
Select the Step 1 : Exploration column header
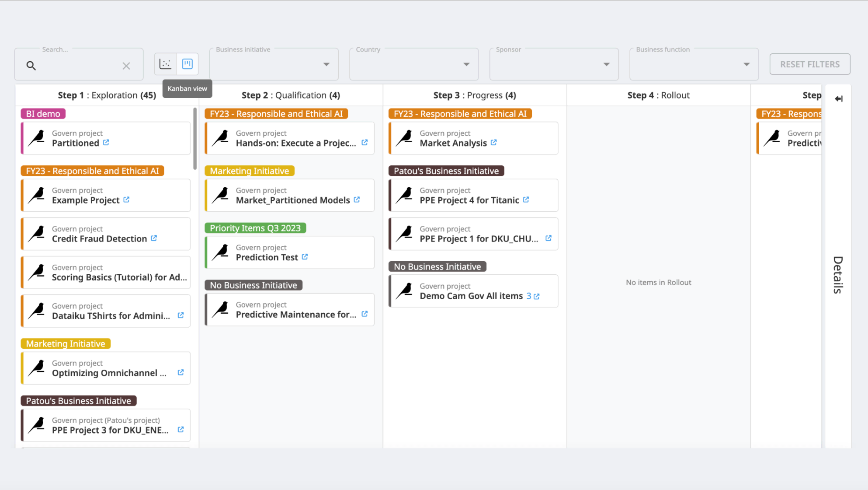tap(107, 95)
